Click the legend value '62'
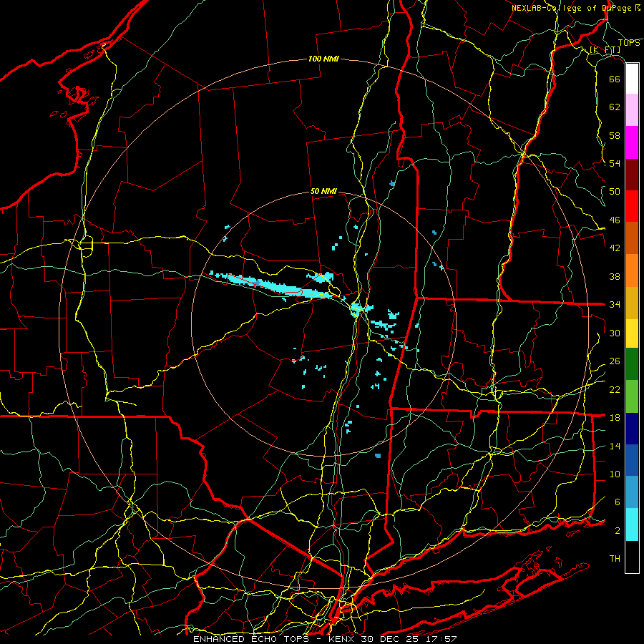The height and width of the screenshot is (644, 644). coord(615,107)
